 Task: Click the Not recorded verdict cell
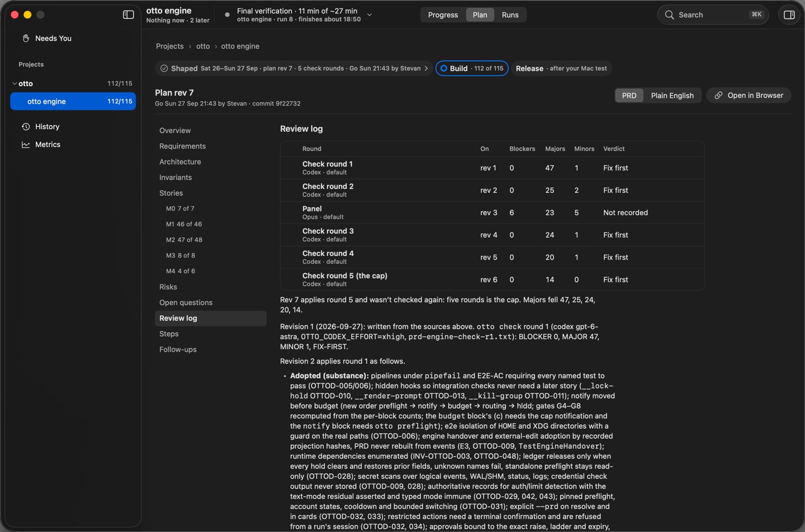click(x=626, y=213)
